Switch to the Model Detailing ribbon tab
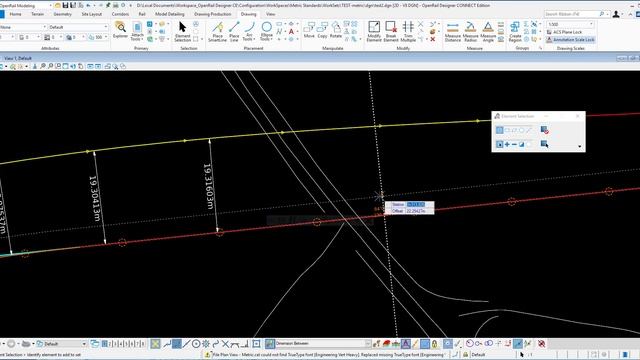 pyautogui.click(x=170, y=14)
